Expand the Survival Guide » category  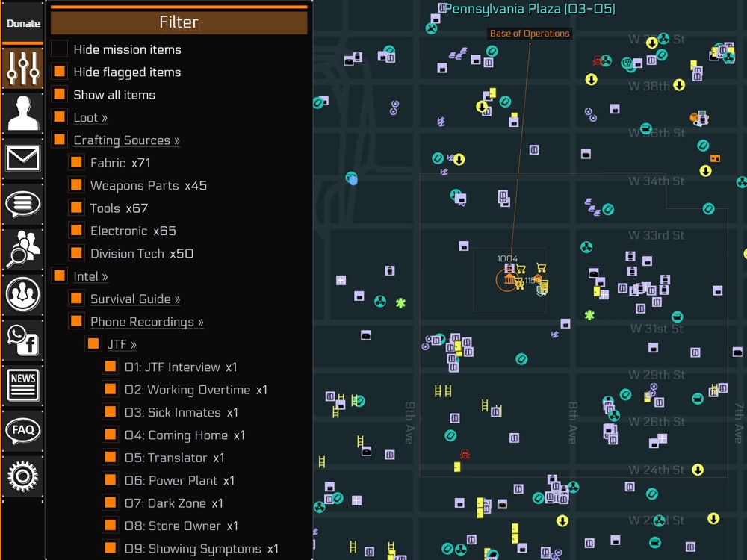[x=135, y=299]
